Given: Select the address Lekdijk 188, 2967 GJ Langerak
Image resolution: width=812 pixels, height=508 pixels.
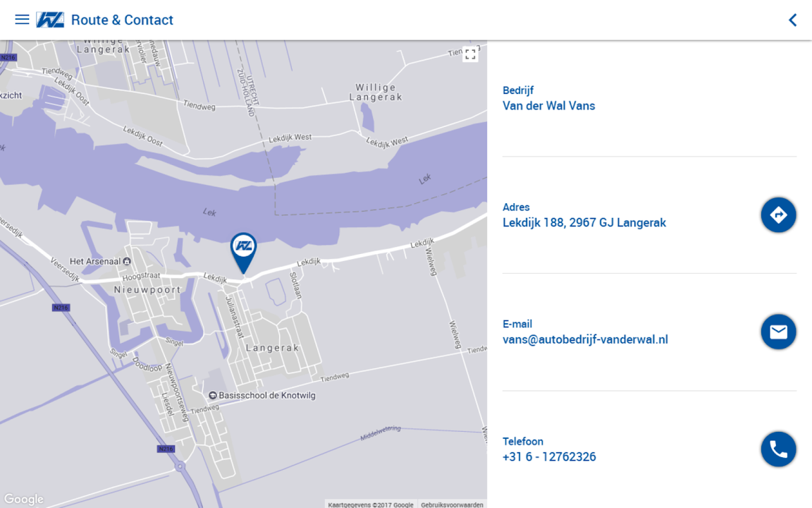Looking at the screenshot, I should pyautogui.click(x=584, y=223).
